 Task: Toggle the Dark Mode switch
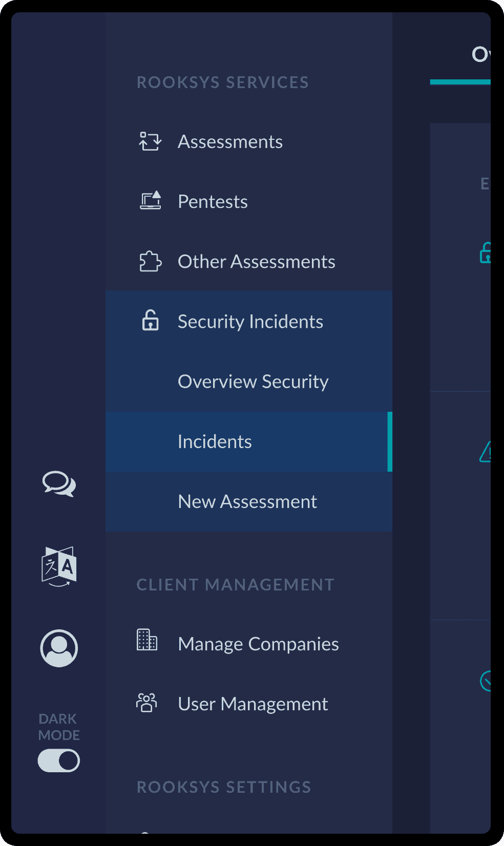pos(59,760)
